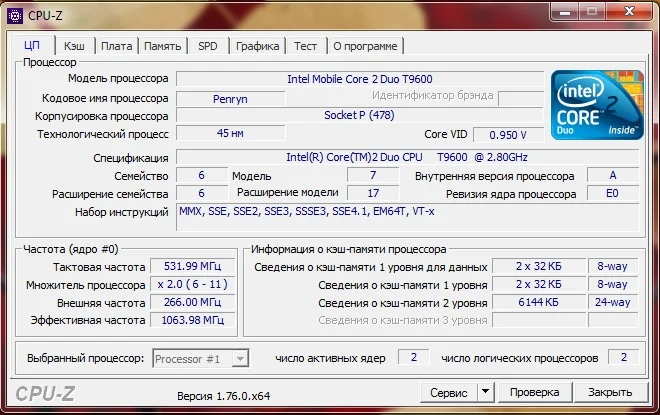Screen dimensions: 660x415
Task: Click the L2 cache size value 6144 КБ
Action: tap(538, 302)
